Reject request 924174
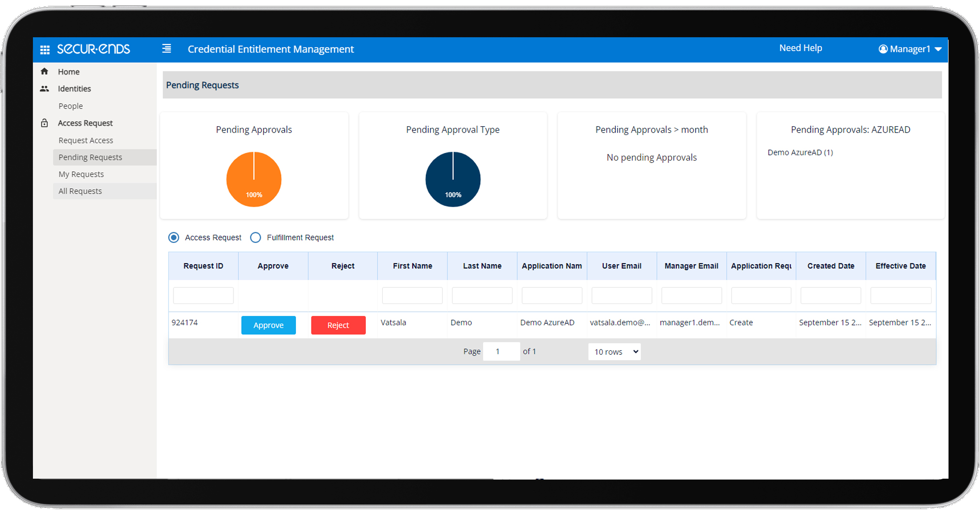Screen dimensions: 980x514 [x=338, y=325]
